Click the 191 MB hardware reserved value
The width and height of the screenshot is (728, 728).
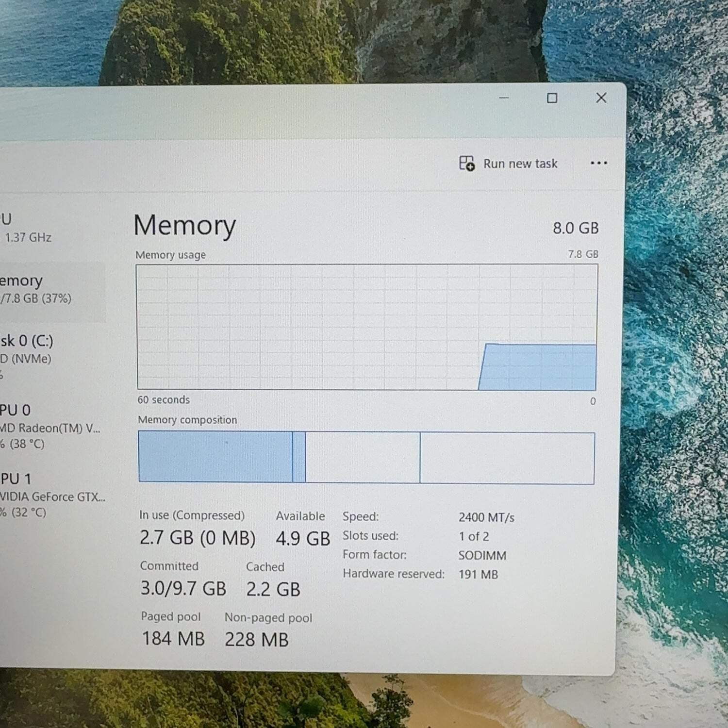pos(478,575)
